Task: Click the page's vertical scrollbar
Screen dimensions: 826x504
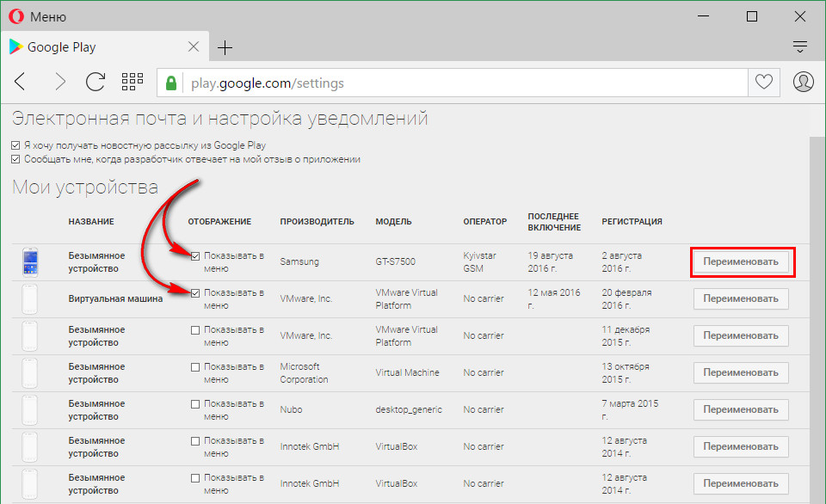Action: point(817,320)
